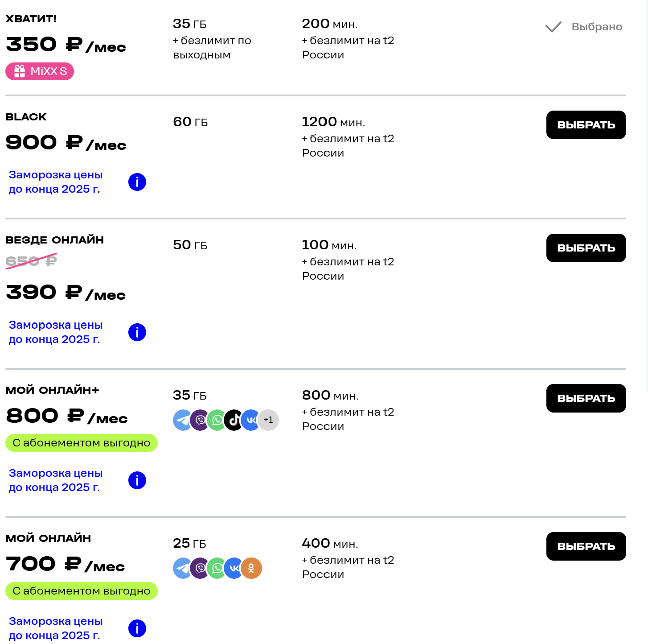The image size is (648, 644).
Task: Select the BLACK tariff with Выбрать button
Action: coord(586,125)
